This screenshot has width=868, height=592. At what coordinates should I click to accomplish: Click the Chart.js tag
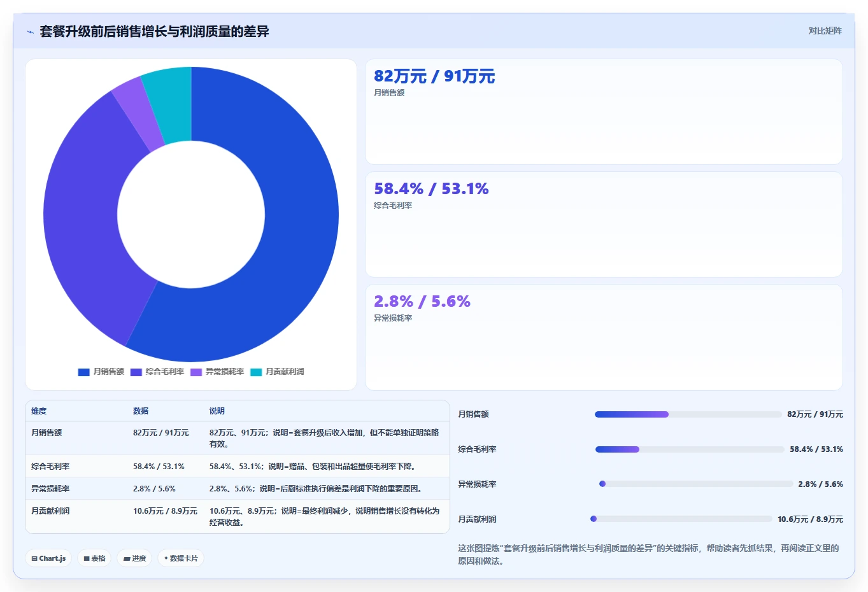[48, 558]
